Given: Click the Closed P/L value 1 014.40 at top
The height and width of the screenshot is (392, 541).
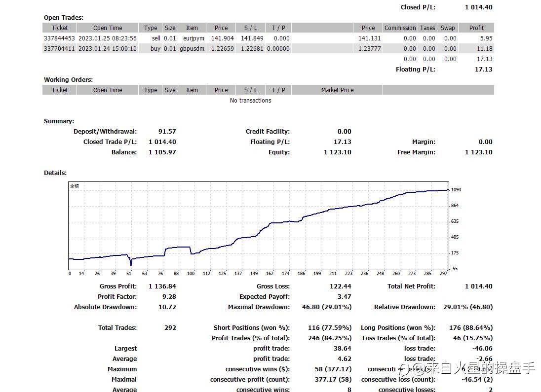Looking at the screenshot, I should coord(478,7).
